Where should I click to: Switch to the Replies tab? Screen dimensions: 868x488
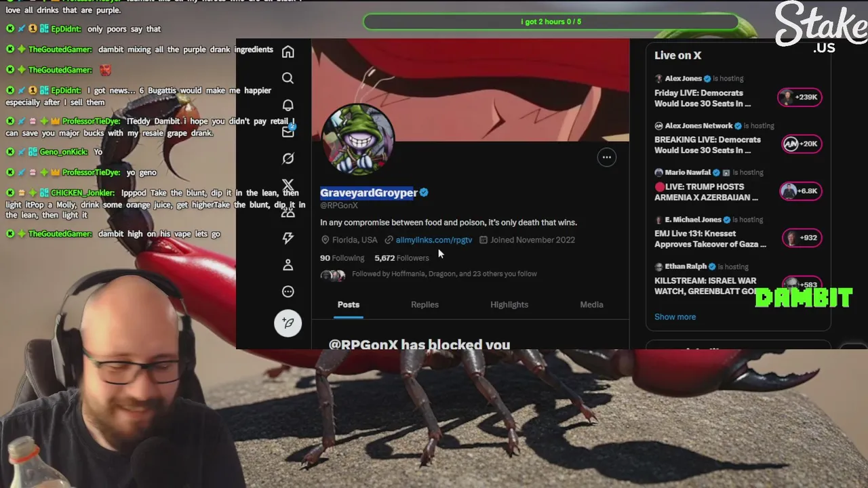pyautogui.click(x=425, y=305)
